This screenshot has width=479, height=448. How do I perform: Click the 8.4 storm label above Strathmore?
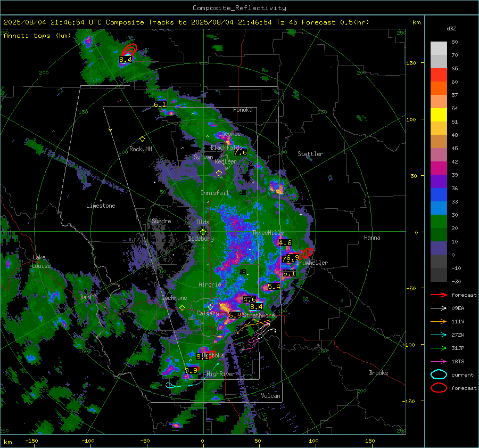pos(256,306)
